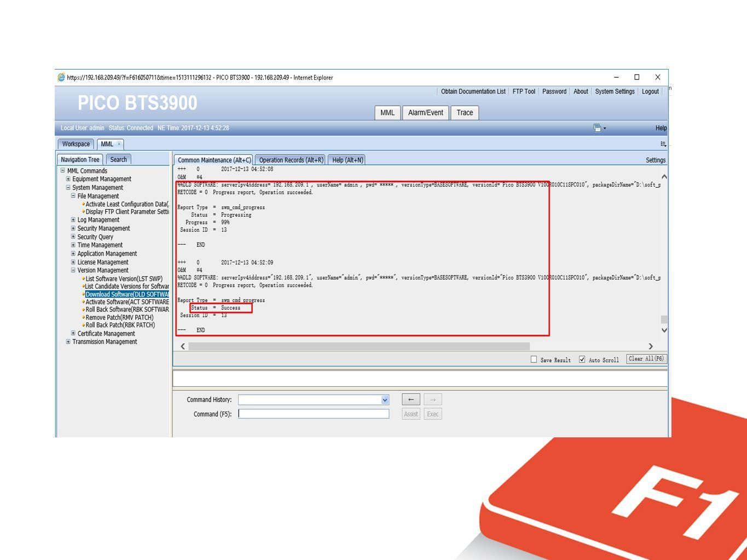This screenshot has height=560, width=747.
Task: Click Obtain Documentation List link
Action: (x=473, y=91)
